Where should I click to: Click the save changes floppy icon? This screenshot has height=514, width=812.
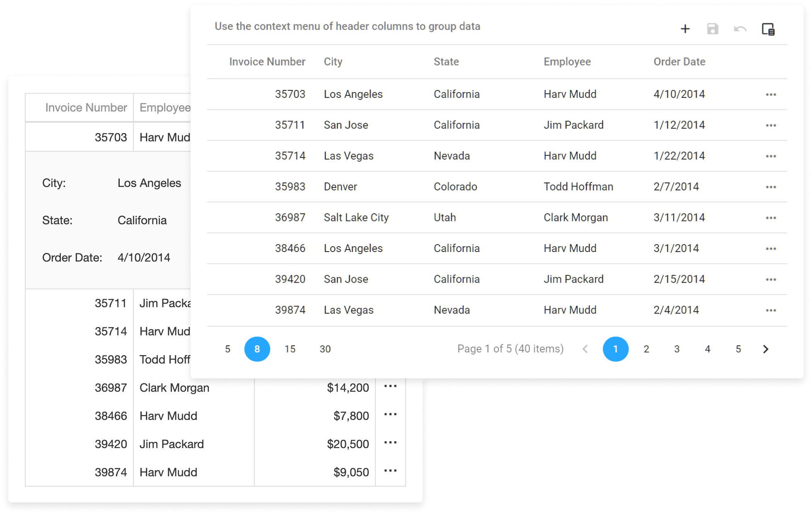713,29
